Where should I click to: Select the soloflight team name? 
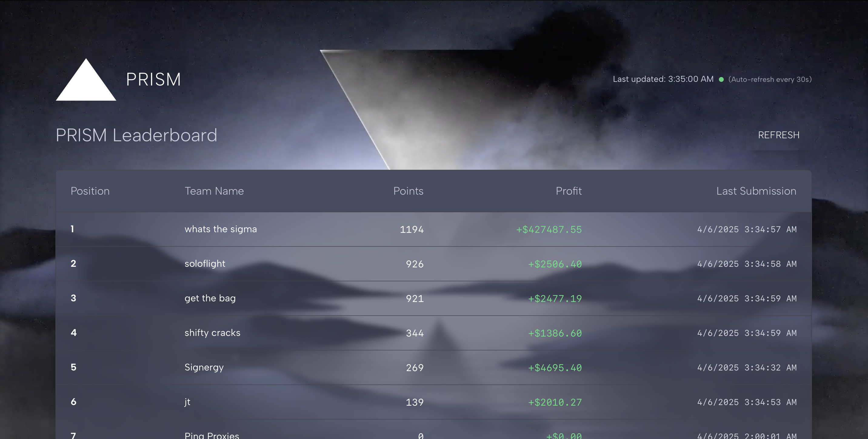coord(205,264)
